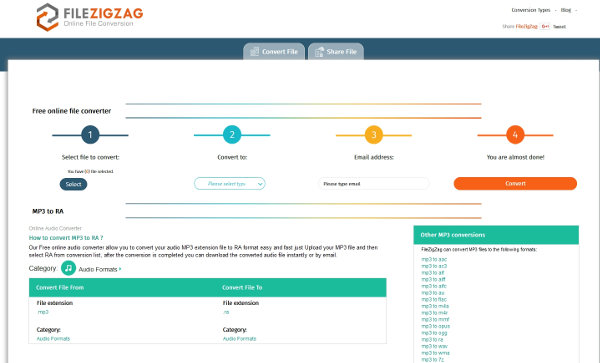Click the Select file button
600x363 pixels.
point(73,184)
